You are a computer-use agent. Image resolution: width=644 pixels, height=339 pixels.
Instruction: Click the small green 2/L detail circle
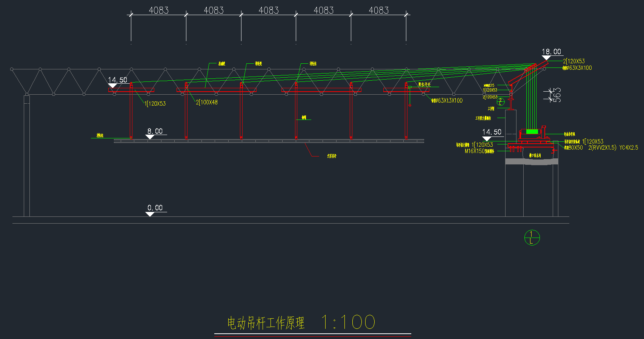point(501,102)
